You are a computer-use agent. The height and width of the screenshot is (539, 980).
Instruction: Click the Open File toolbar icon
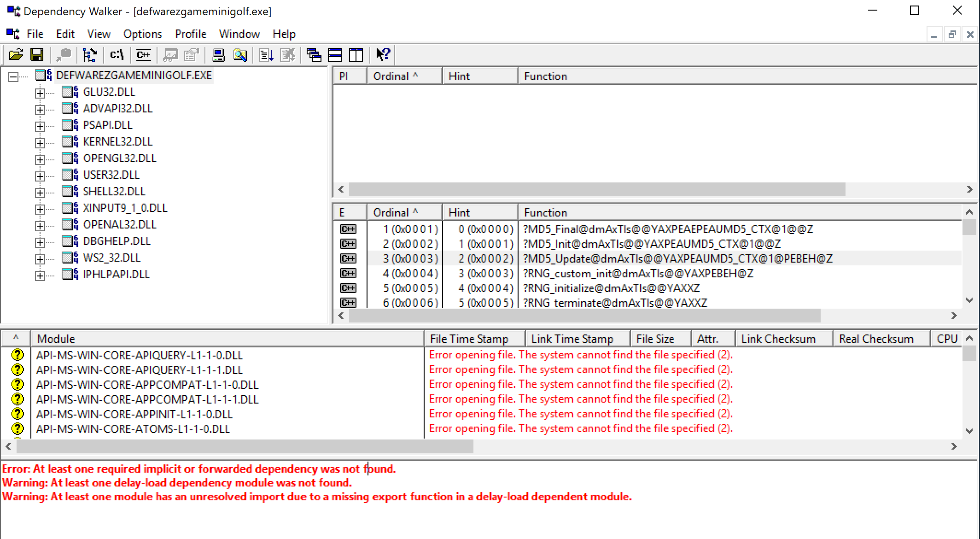15,54
